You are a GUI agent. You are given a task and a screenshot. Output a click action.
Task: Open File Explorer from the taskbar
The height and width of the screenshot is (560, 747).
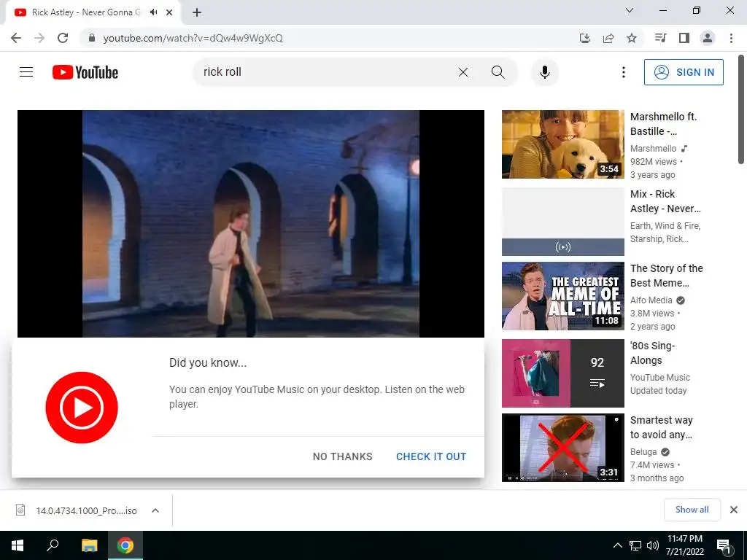pyautogui.click(x=89, y=545)
